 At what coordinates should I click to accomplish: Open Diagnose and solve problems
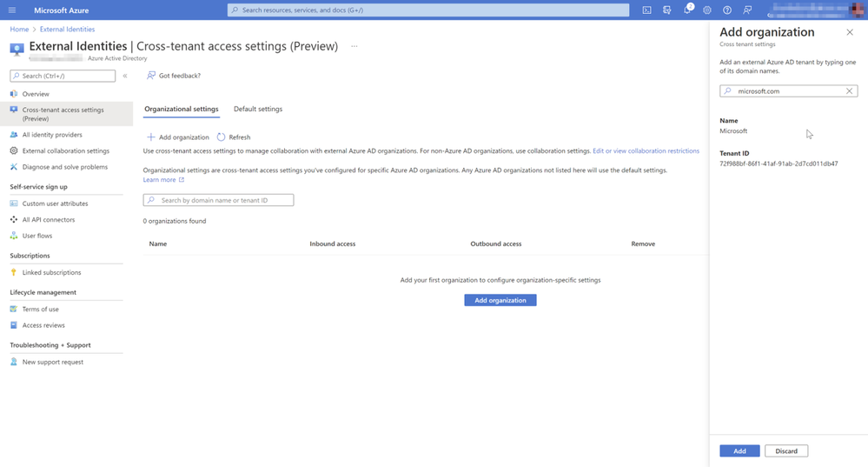66,167
